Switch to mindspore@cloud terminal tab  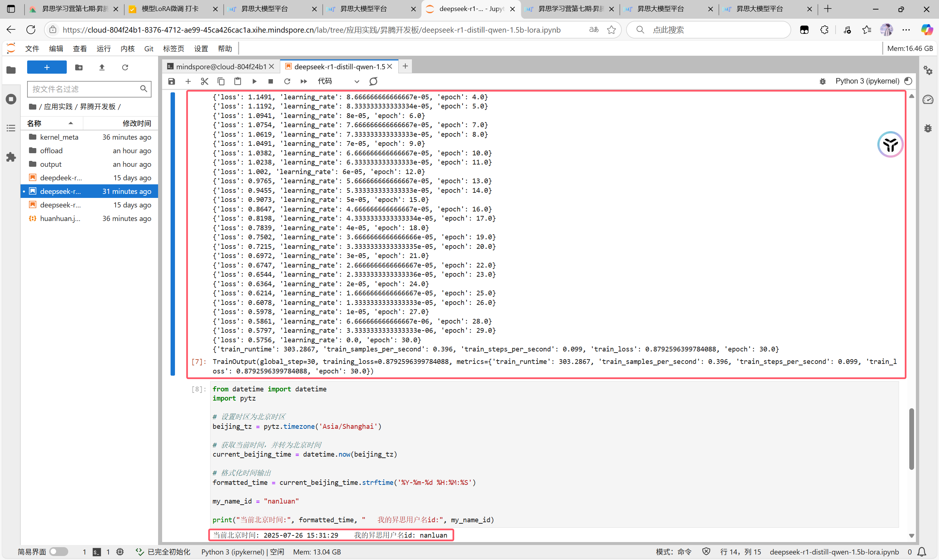(220, 66)
